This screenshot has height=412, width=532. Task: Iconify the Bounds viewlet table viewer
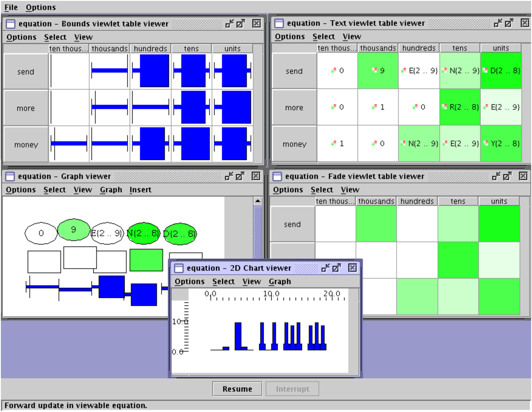coord(229,24)
